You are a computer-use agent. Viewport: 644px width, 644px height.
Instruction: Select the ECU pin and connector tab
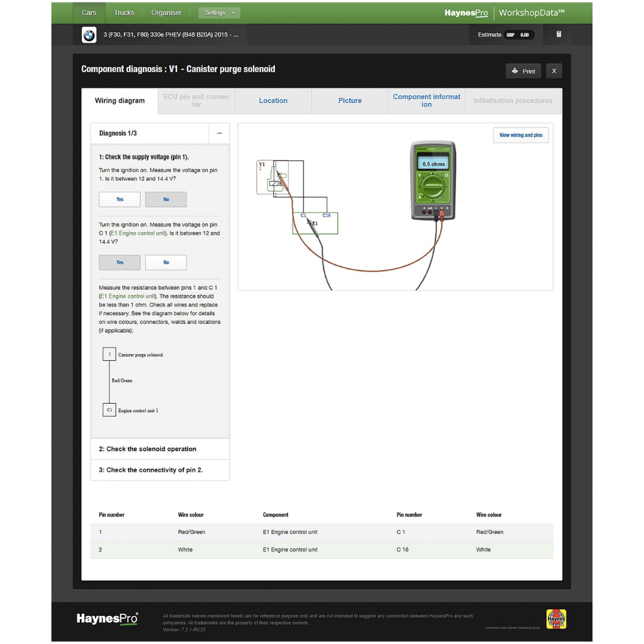[x=196, y=101]
